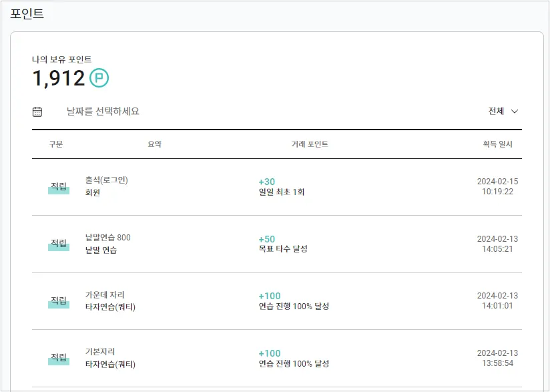
Task: Click the 1,912 point balance
Action: pos(59,79)
